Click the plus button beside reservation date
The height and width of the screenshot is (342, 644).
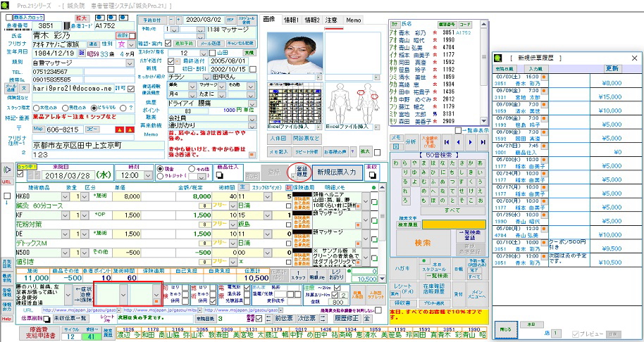(x=179, y=20)
